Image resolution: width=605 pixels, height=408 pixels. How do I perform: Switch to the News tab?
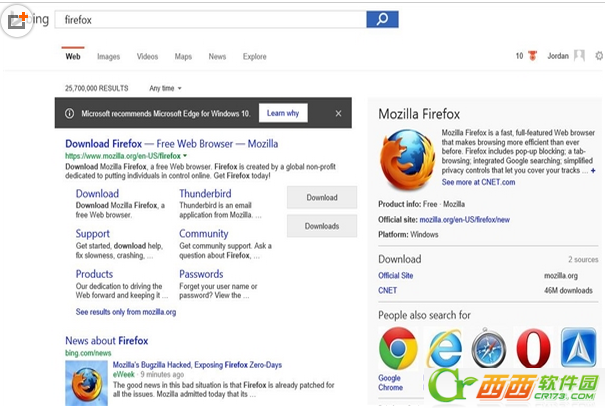[217, 56]
